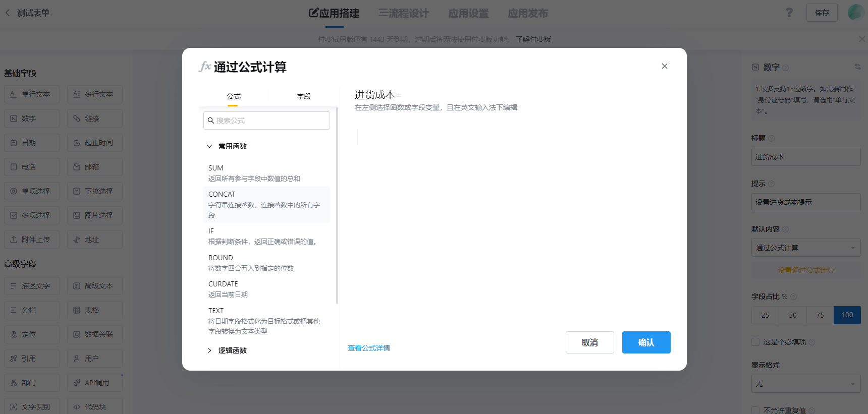Add a 用户 field
The width and height of the screenshot is (868, 414).
pyautogui.click(x=95, y=359)
